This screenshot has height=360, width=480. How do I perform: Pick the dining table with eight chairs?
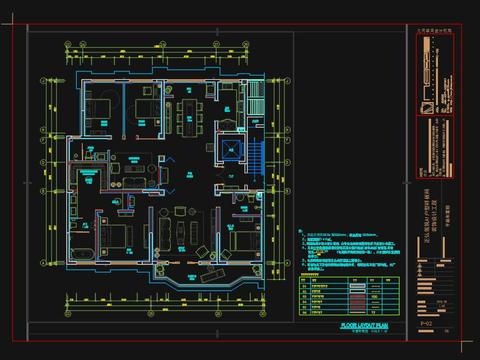[x=189, y=117]
